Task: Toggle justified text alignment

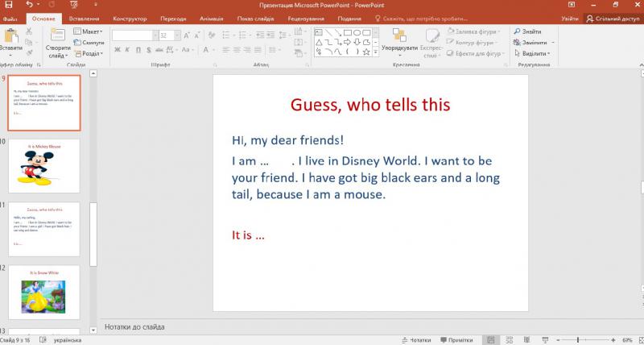Action: coord(258,50)
